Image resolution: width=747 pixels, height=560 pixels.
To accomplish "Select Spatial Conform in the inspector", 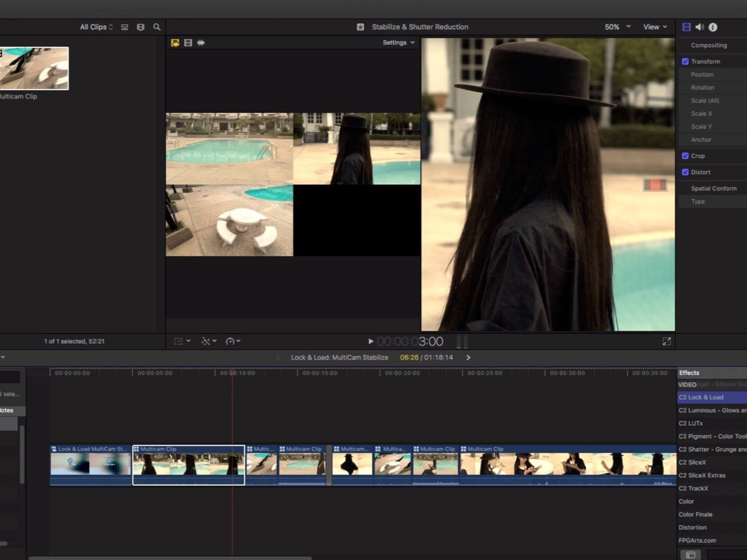I will pos(713,188).
